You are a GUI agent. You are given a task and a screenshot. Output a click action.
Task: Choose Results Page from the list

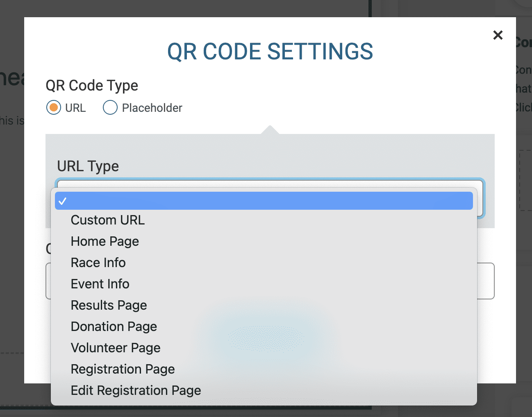click(109, 305)
